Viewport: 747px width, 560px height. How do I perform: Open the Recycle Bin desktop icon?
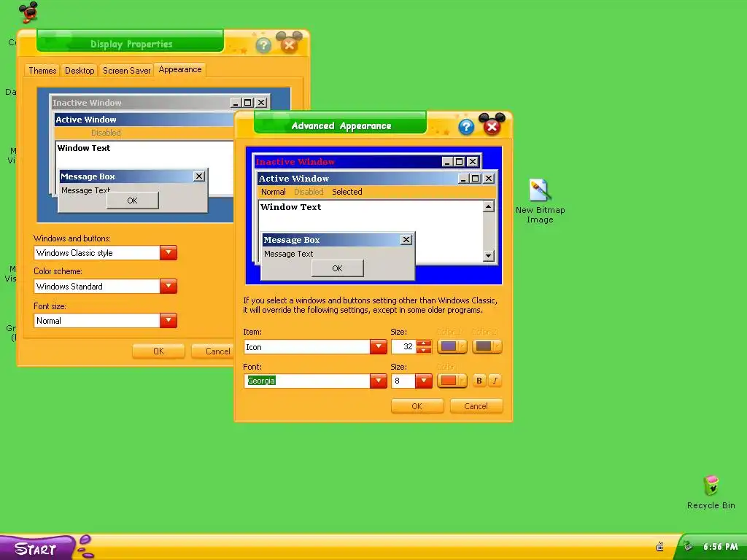[x=711, y=492]
